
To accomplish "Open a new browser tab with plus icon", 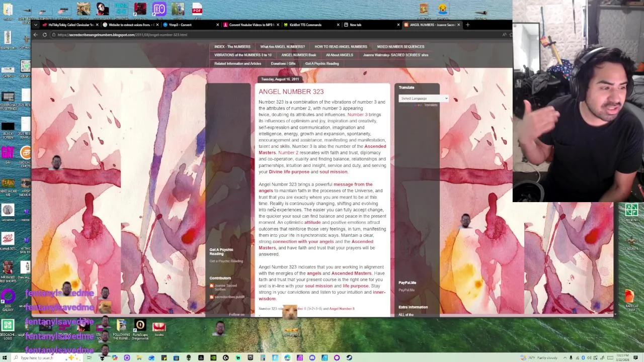I will tap(467, 25).
